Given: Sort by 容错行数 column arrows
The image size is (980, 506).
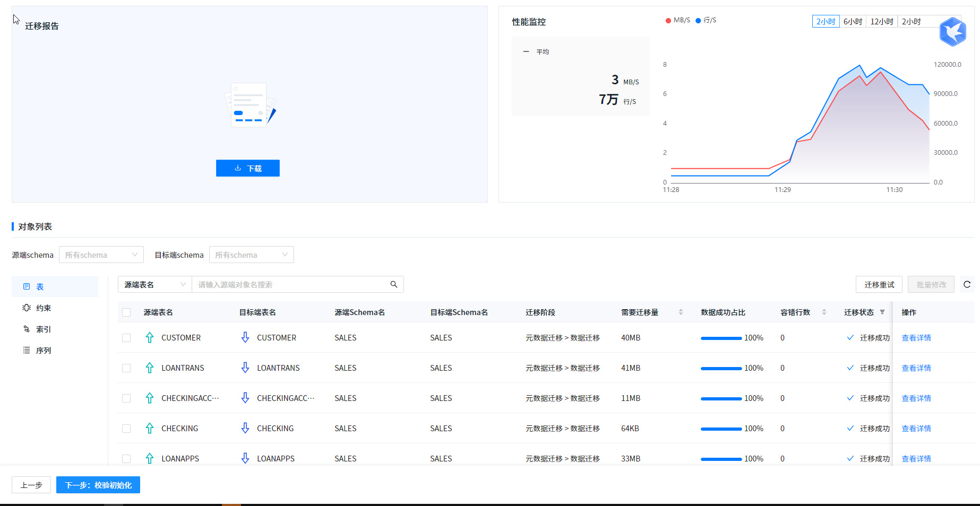Looking at the screenshot, I should (824, 312).
